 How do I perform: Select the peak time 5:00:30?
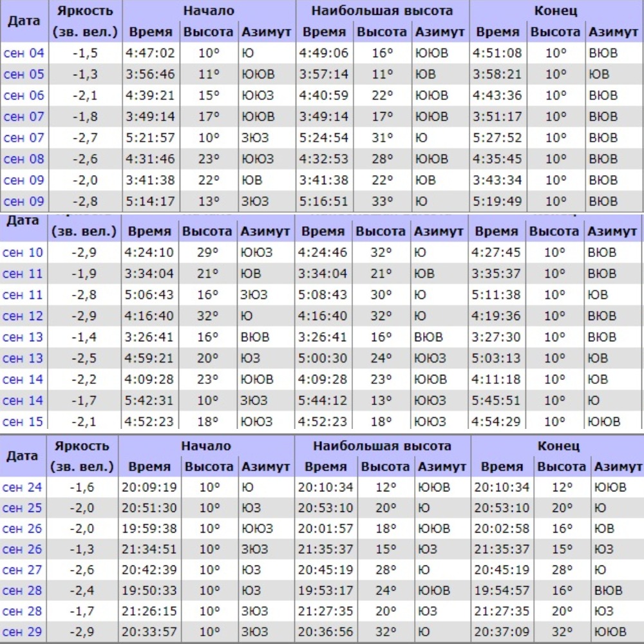click(x=323, y=358)
